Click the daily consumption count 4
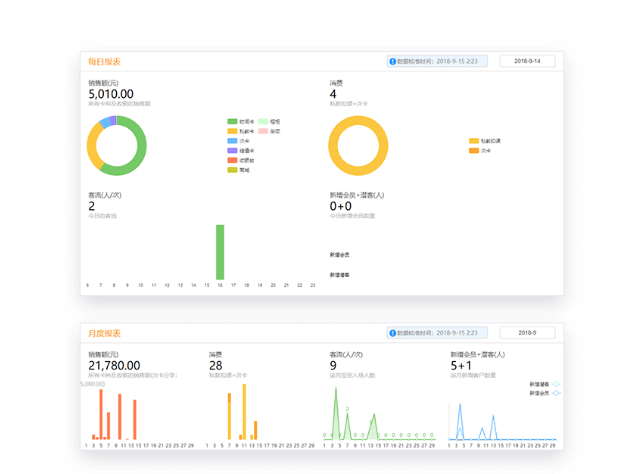This screenshot has height=474, width=620. pos(333,94)
